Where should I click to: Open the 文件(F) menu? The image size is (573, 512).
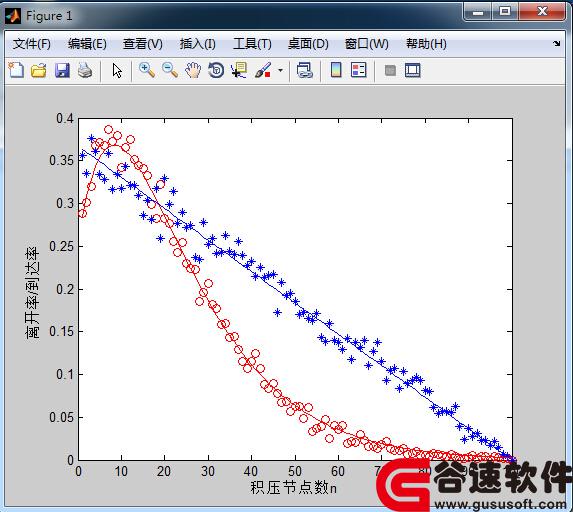(x=31, y=44)
